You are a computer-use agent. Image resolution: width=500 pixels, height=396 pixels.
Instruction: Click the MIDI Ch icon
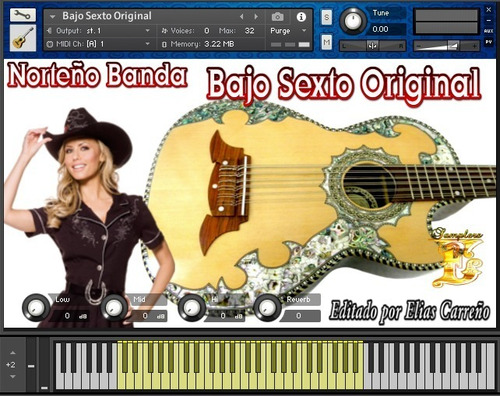click(x=50, y=44)
